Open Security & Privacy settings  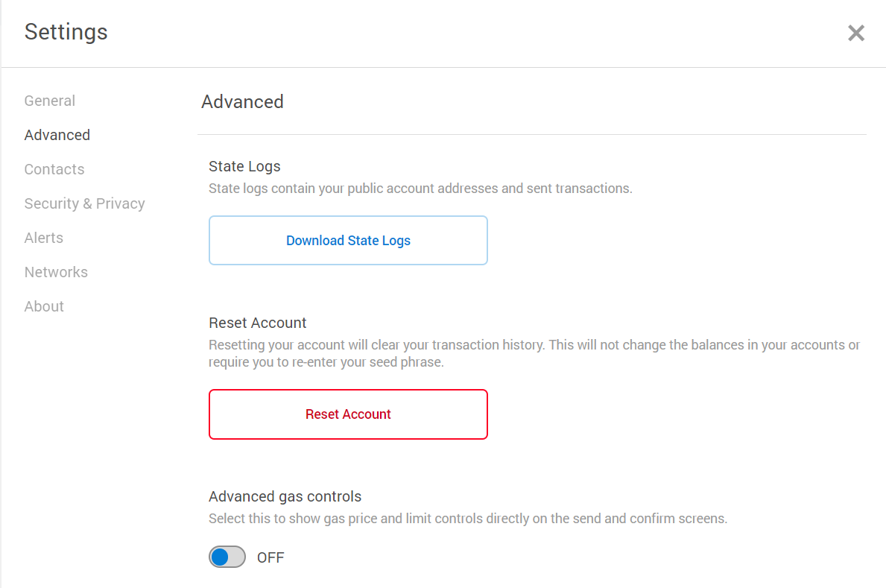(x=84, y=203)
